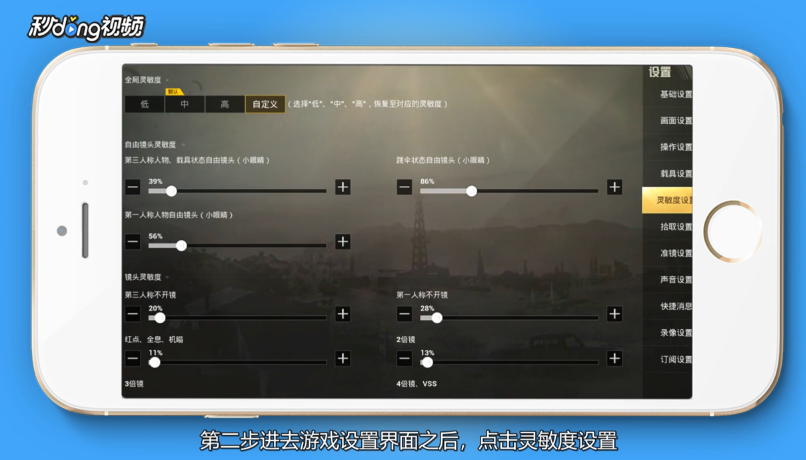Open the 快捷消息 quick message tab

668,306
